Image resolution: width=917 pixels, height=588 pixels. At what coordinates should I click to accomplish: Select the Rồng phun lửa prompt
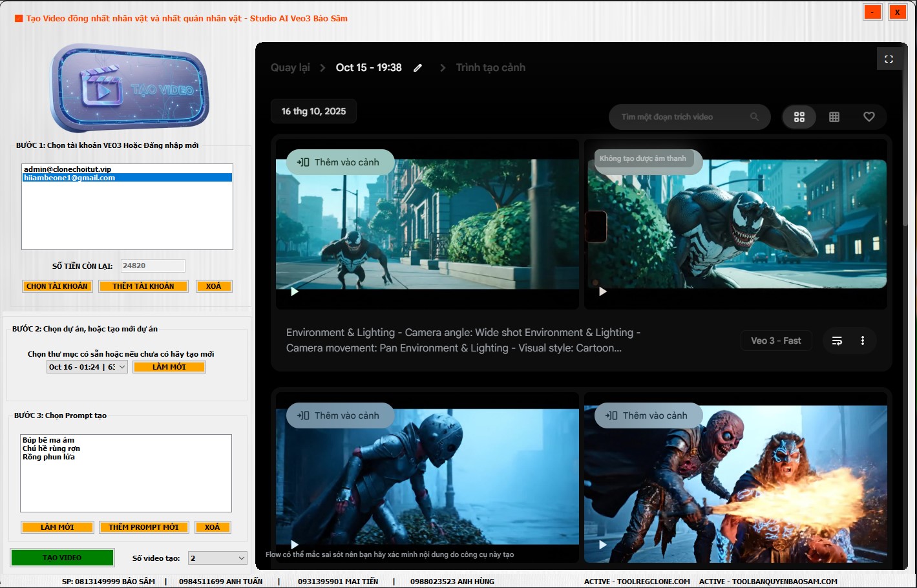pyautogui.click(x=49, y=457)
